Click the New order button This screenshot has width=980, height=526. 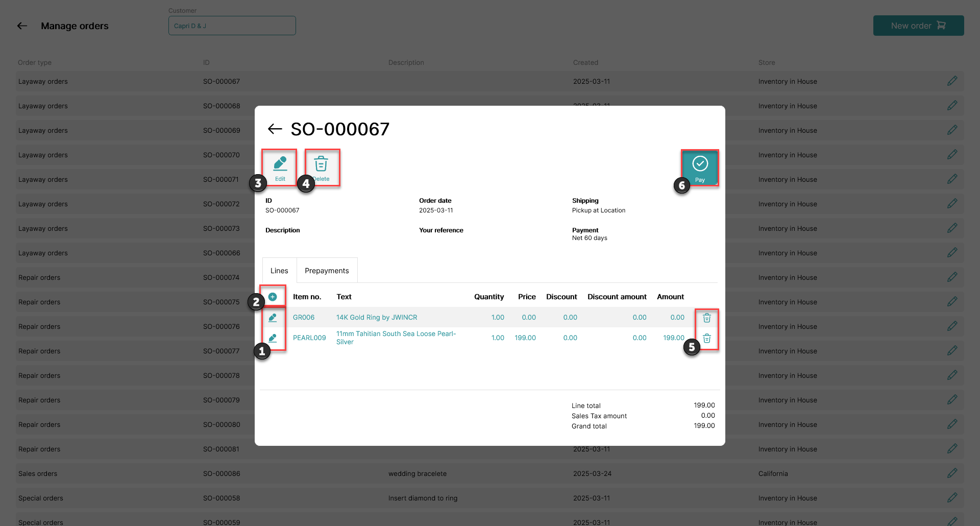pyautogui.click(x=918, y=26)
